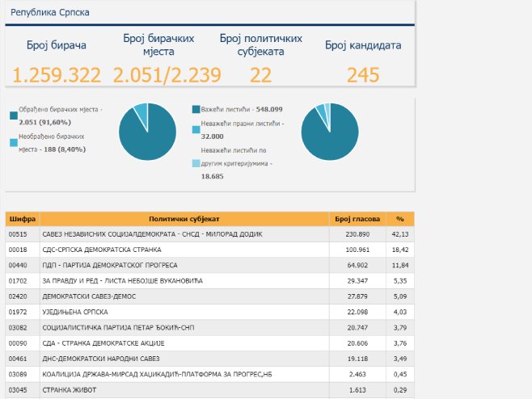This screenshot has height=399, width=532.
Task: Click the Број бирача label
Action: [57, 45]
